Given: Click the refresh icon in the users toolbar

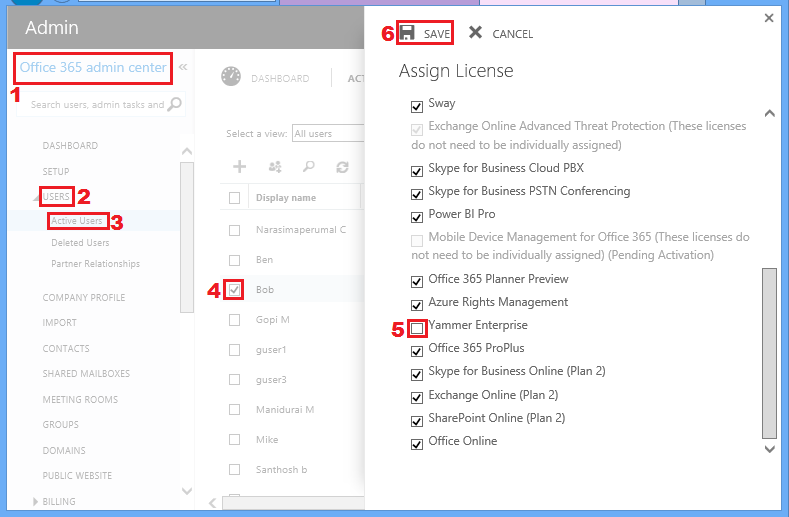Looking at the screenshot, I should (343, 167).
